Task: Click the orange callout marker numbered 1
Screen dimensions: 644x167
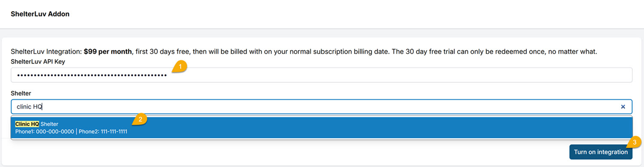Action: (x=180, y=67)
